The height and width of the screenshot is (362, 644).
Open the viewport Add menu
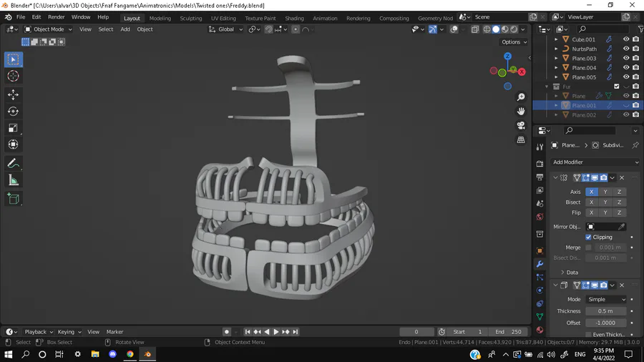coord(125,29)
